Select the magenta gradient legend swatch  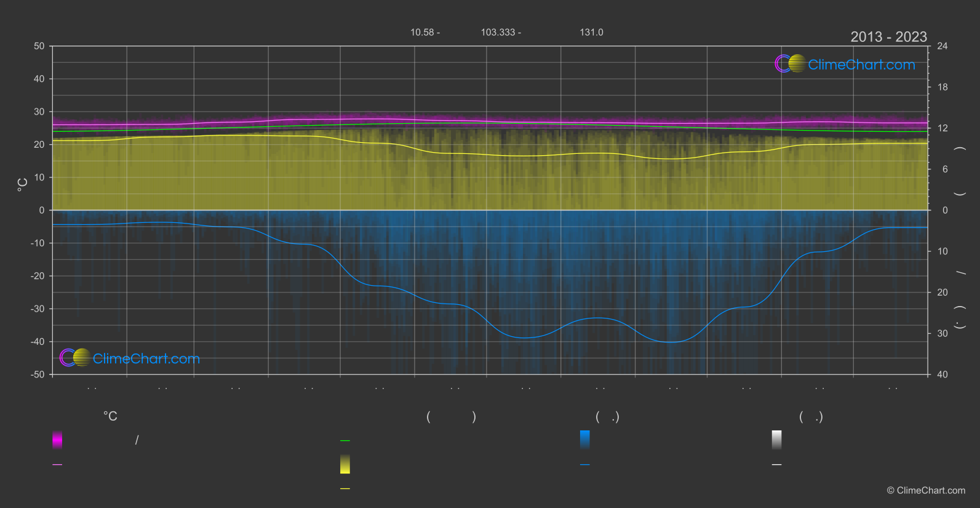click(x=57, y=440)
